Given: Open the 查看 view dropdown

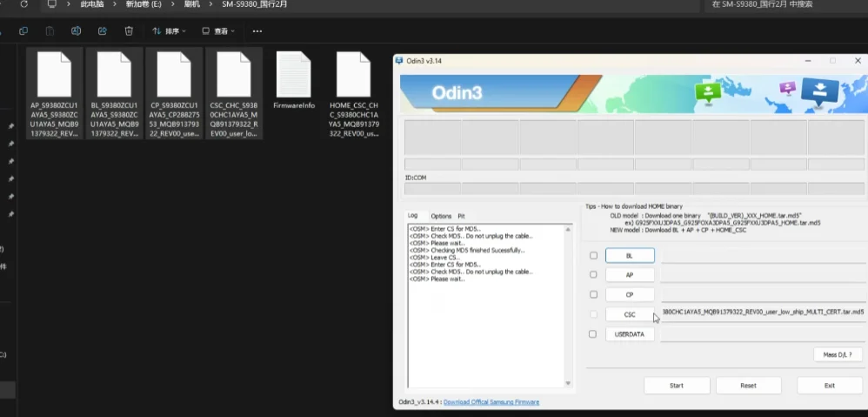Looking at the screenshot, I should click(218, 31).
